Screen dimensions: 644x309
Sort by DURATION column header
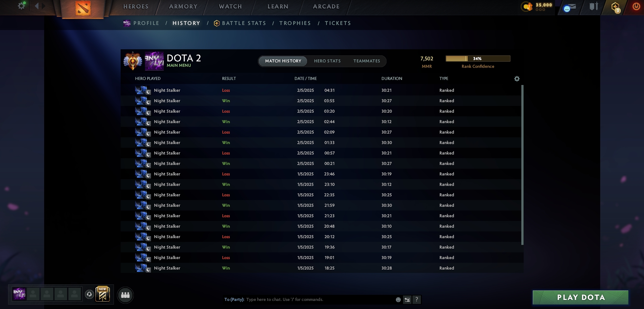click(x=392, y=79)
